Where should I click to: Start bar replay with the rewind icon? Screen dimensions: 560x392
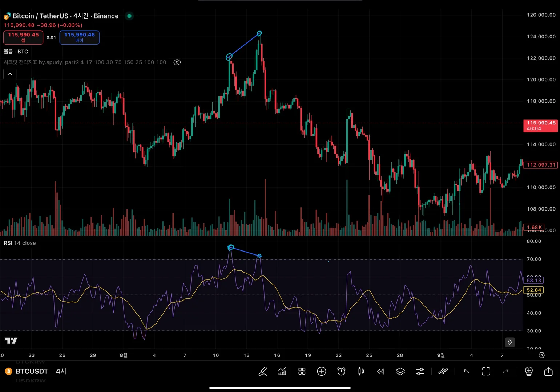(x=380, y=371)
